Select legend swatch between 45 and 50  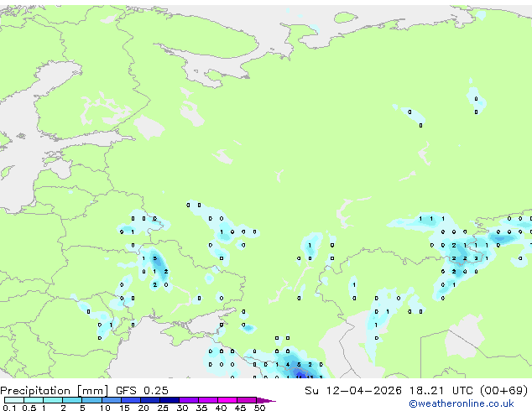pyautogui.click(x=247, y=400)
